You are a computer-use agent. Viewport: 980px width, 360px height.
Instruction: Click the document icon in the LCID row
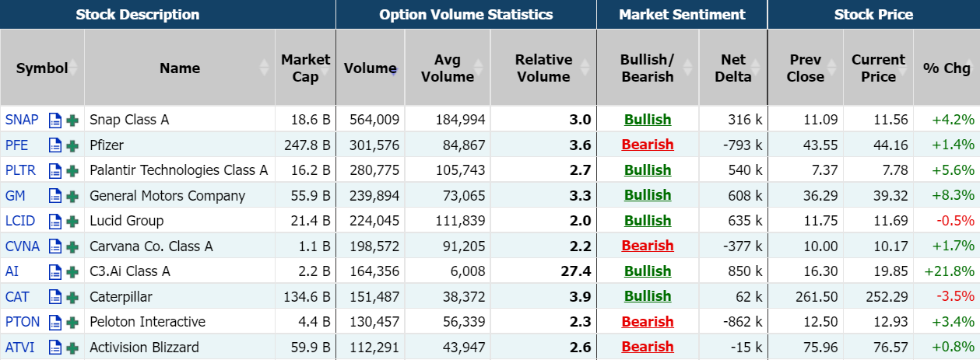pos(55,221)
